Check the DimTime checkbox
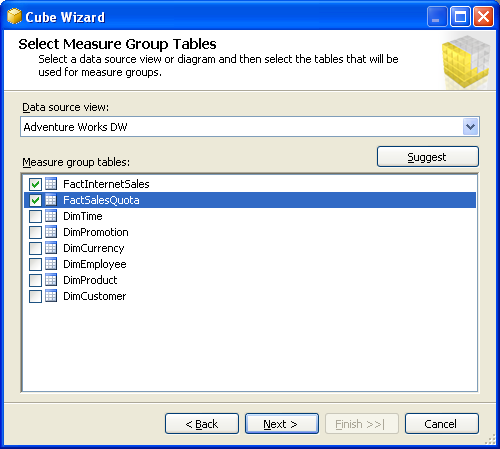The height and width of the screenshot is (449, 500). pyautogui.click(x=35, y=216)
